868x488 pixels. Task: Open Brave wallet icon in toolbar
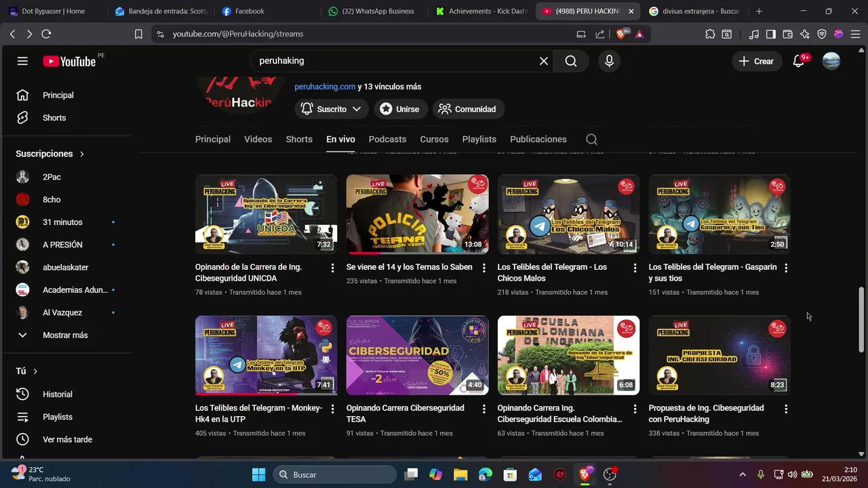(x=787, y=34)
